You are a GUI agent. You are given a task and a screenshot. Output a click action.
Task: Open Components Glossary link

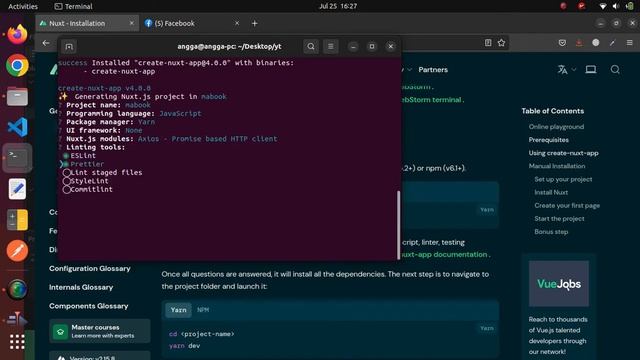coord(89,306)
